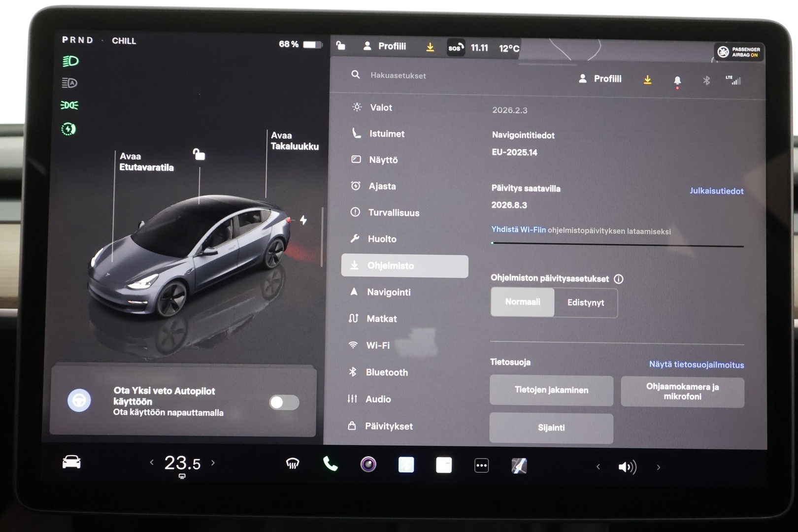Toggle the Yksi veto Autopilot switch
798x532 pixels.
point(284,402)
